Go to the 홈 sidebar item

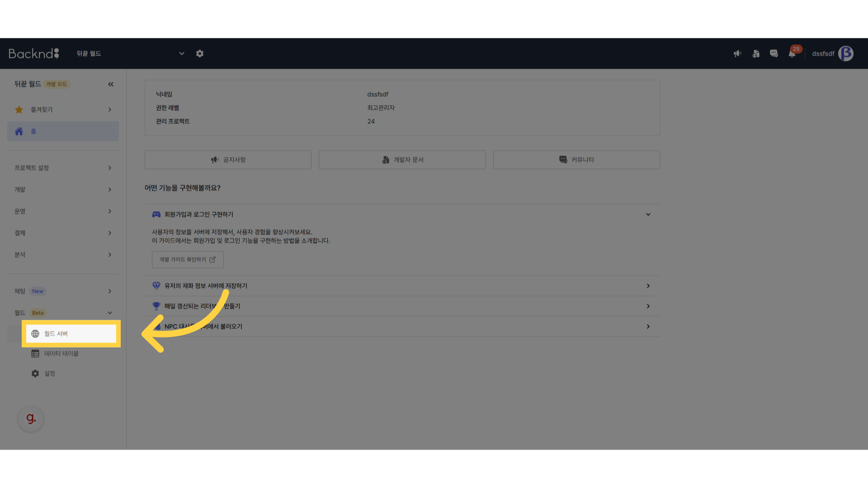(x=63, y=131)
